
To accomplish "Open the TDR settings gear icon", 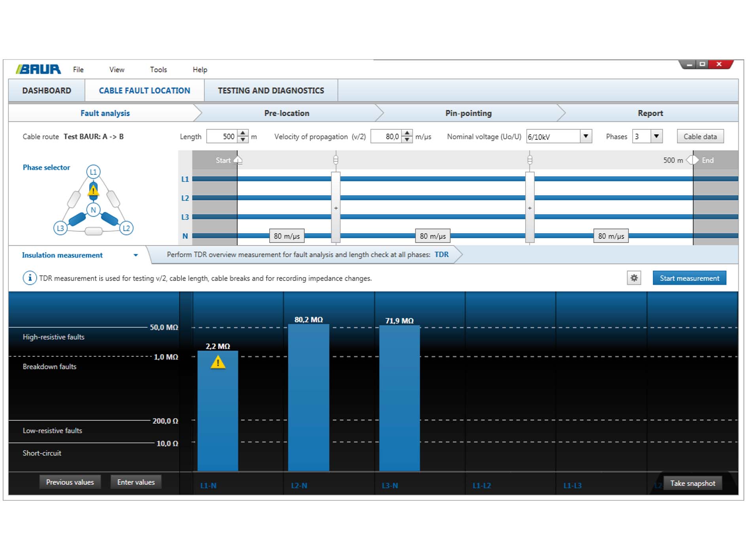I will pos(634,278).
